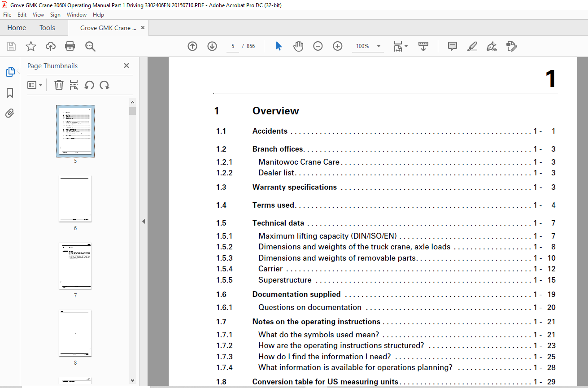Click the Save file icon
The height and width of the screenshot is (388, 588).
point(11,46)
